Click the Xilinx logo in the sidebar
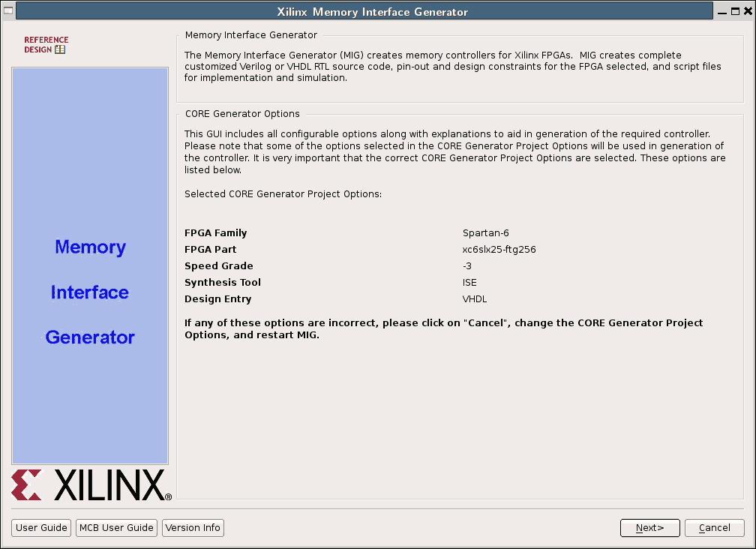 coord(91,485)
